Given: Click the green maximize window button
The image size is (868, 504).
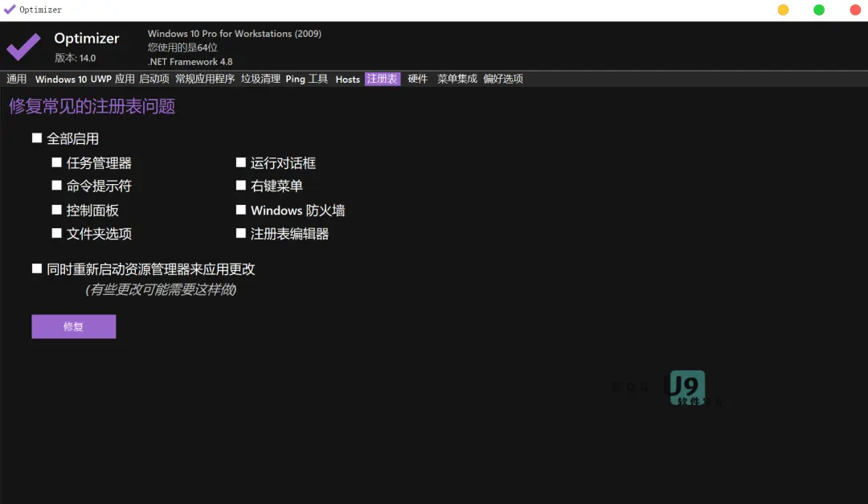Looking at the screenshot, I should [819, 10].
